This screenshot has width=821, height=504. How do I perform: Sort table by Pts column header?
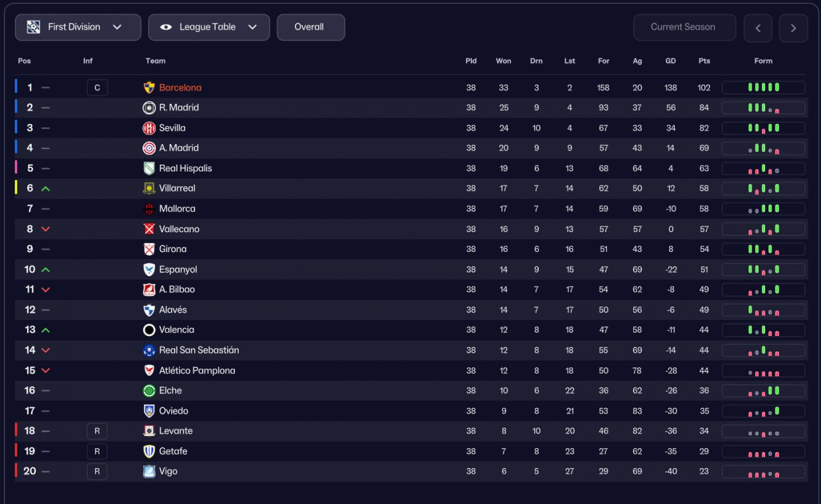pos(704,61)
